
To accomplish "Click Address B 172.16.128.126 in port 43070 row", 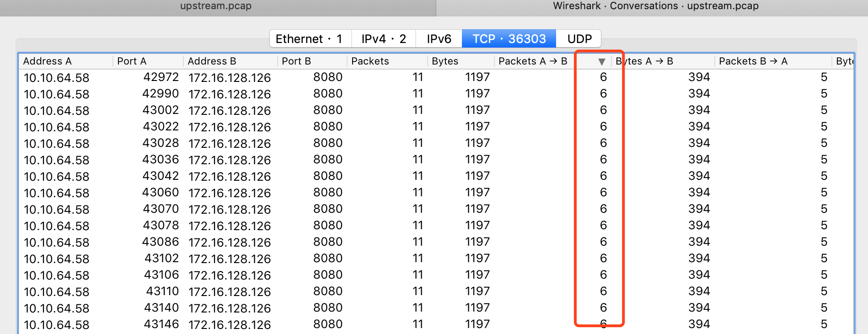I will (x=230, y=210).
